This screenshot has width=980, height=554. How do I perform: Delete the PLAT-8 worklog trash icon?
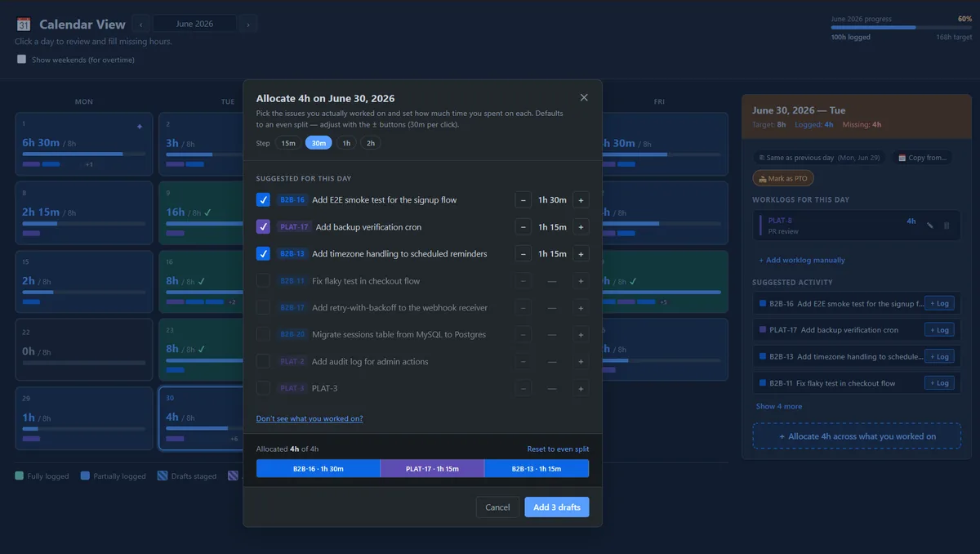click(x=947, y=225)
